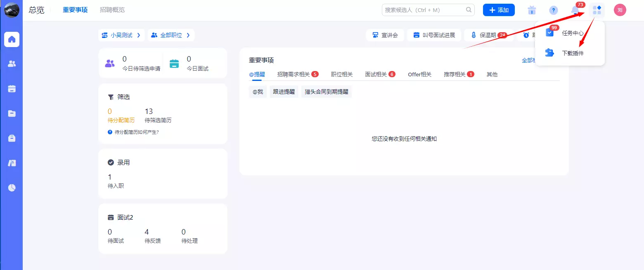Click the 下载插件 puzzle icon
Image resolution: width=644 pixels, height=270 pixels.
click(549, 53)
